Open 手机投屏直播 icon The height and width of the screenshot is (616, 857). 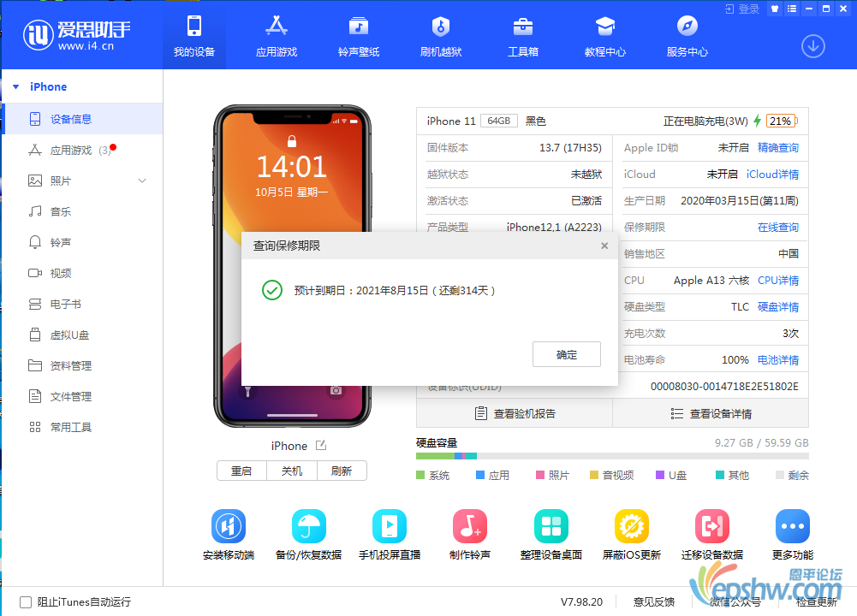(x=390, y=526)
